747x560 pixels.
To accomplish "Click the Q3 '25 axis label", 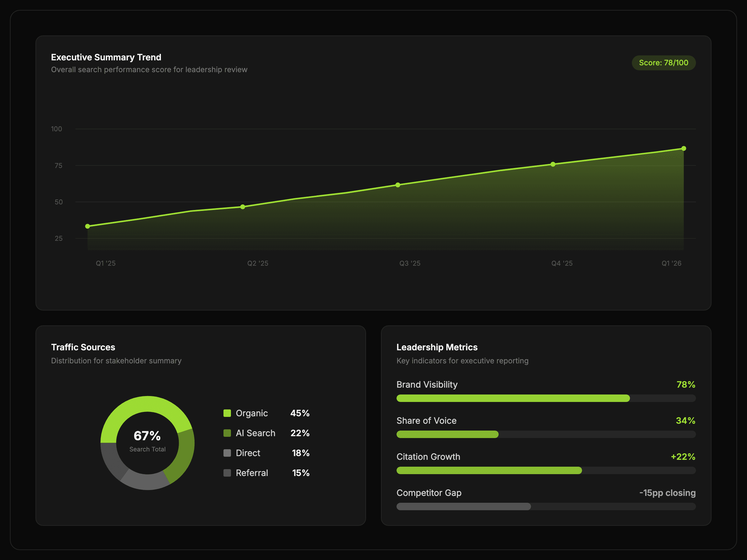I will pos(410,263).
